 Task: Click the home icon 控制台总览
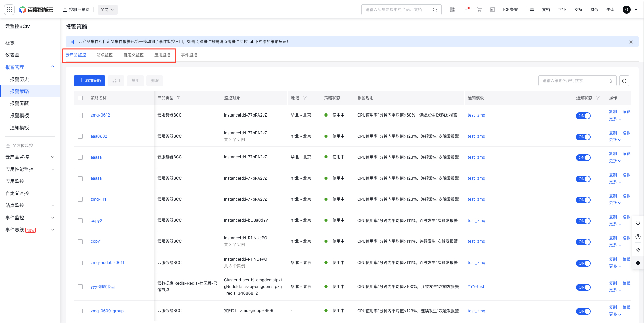click(65, 10)
